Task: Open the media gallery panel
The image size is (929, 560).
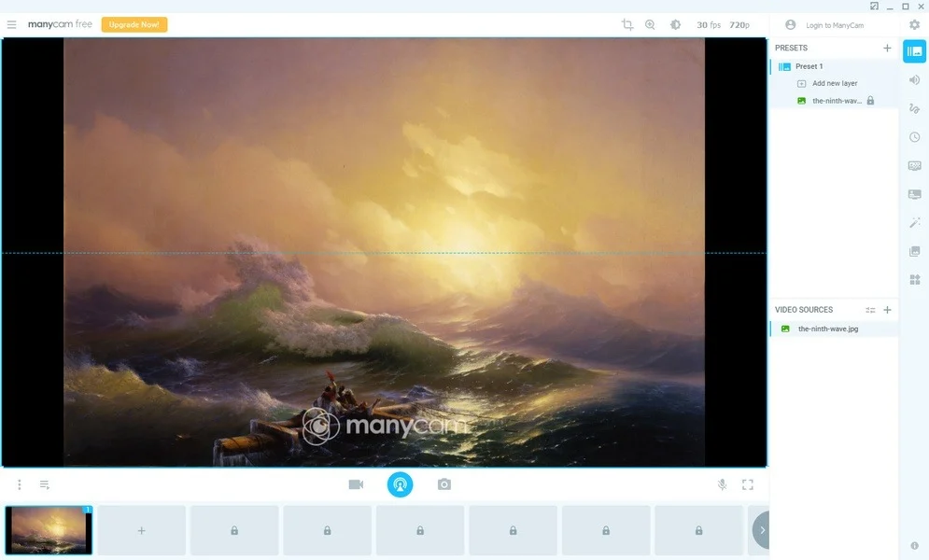Action: pyautogui.click(x=914, y=250)
